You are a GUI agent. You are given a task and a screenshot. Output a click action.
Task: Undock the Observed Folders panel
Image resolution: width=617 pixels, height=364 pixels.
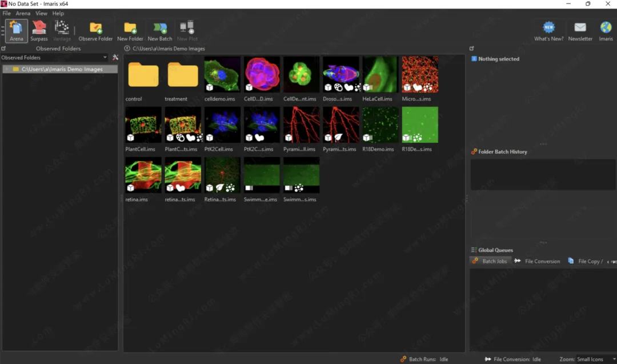click(3, 49)
